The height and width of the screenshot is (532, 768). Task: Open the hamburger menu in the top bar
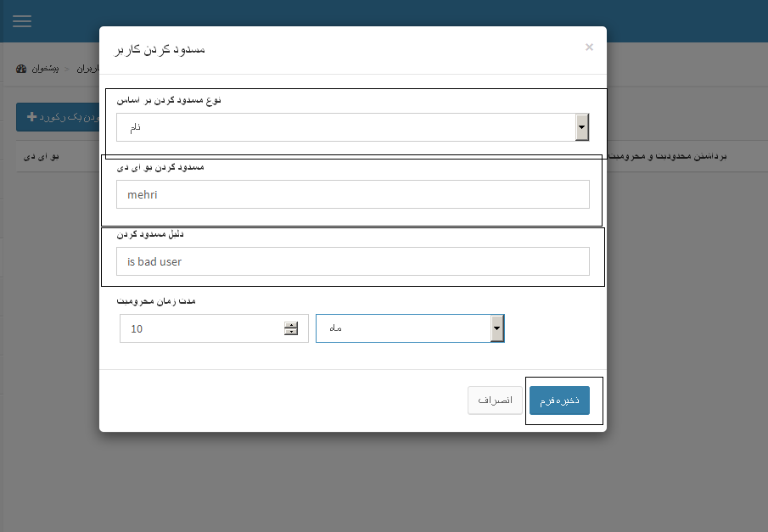pos(22,21)
